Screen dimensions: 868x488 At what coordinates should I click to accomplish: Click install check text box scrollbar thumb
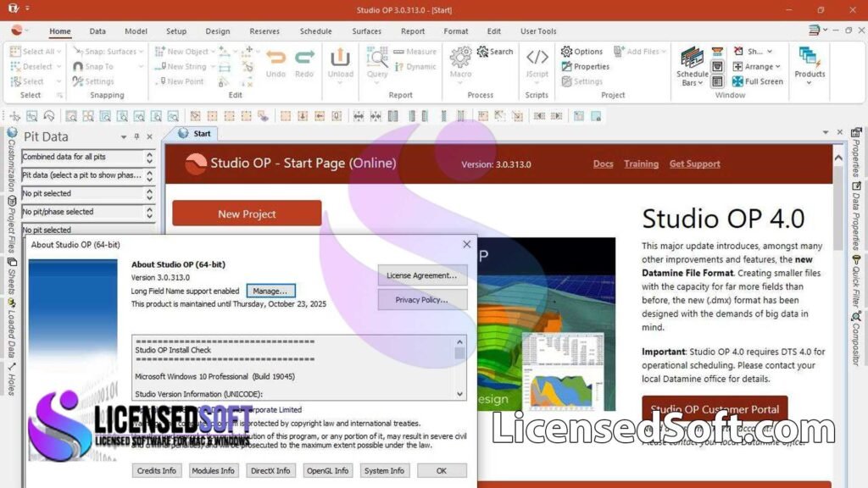tap(459, 352)
